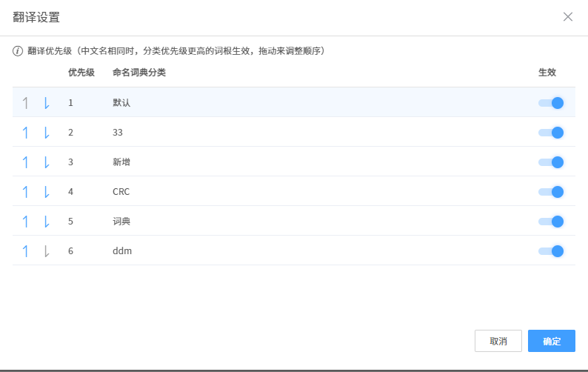Viewport: 588px width, 372px height.
Task: Click the 取消 button
Action: [x=498, y=341]
